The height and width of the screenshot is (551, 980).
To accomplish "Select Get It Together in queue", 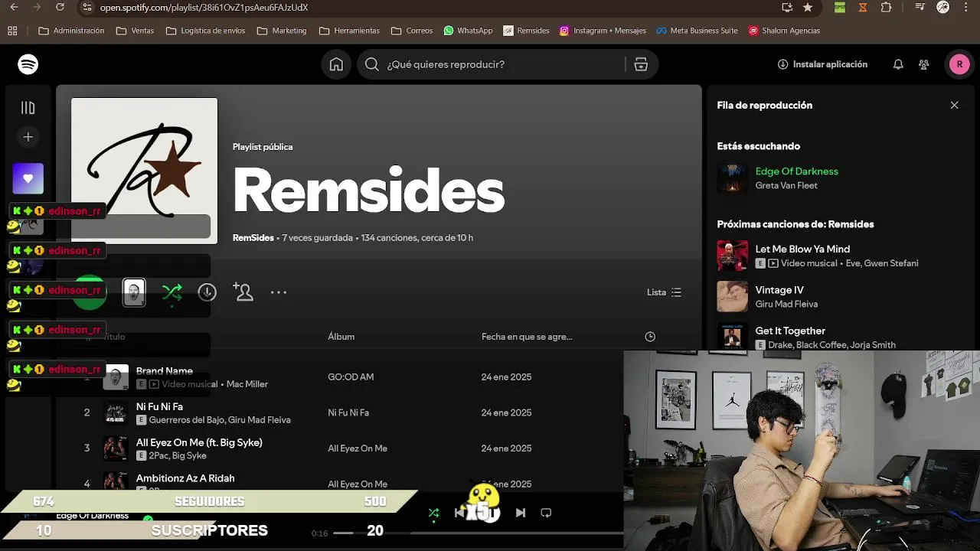I will click(x=790, y=331).
